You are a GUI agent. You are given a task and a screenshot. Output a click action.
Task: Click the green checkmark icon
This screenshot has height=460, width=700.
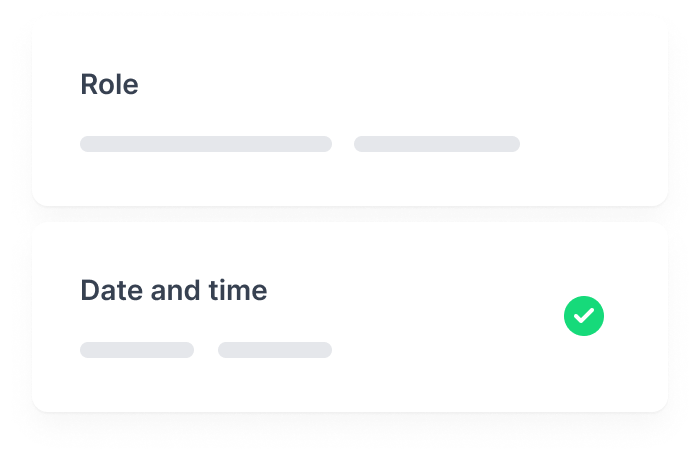point(583,316)
